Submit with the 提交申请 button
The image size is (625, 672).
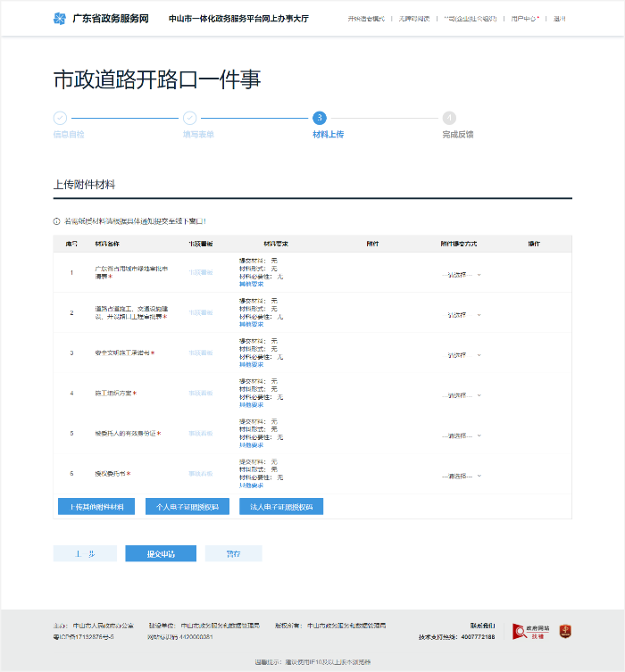161,553
